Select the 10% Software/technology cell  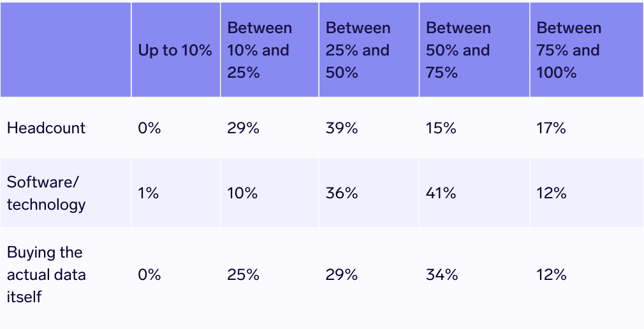tap(242, 193)
